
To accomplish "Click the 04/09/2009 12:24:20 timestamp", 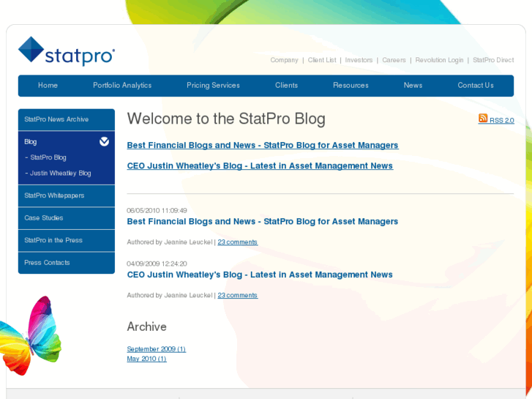I will [157, 264].
